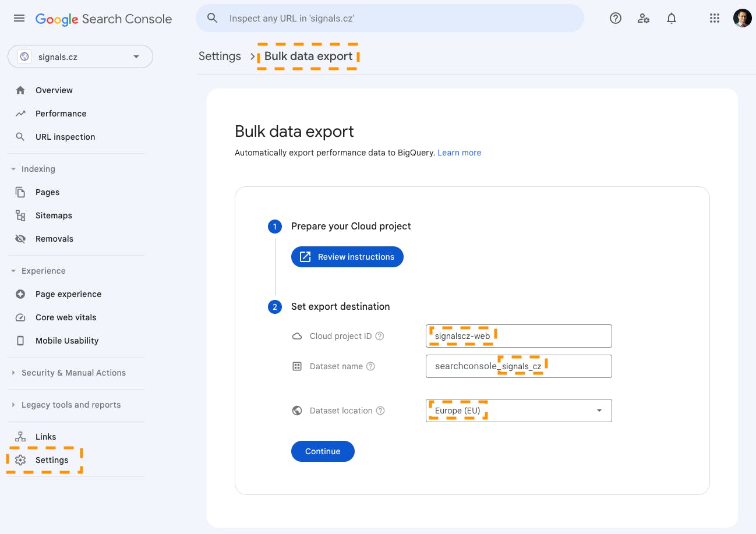The image size is (756, 534).
Task: Open the Google apps grid
Action: [x=715, y=18]
